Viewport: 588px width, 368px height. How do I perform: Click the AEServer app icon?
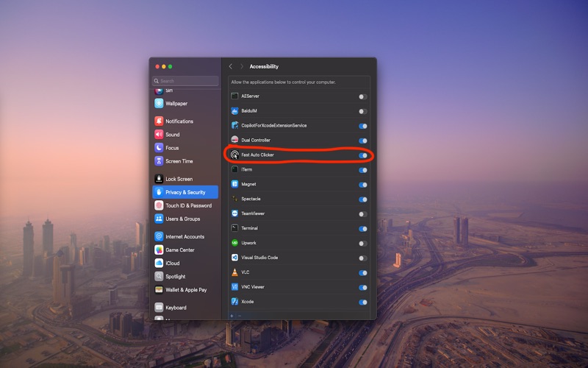(x=234, y=96)
